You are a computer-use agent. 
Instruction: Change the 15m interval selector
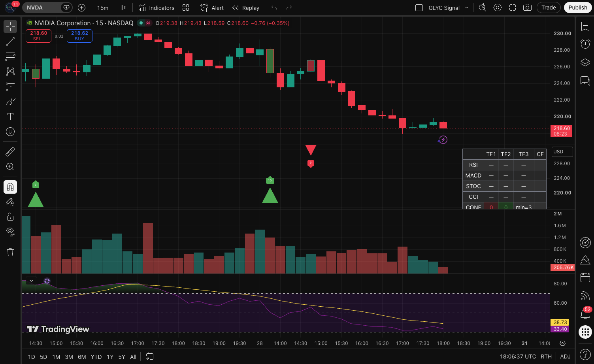103,8
